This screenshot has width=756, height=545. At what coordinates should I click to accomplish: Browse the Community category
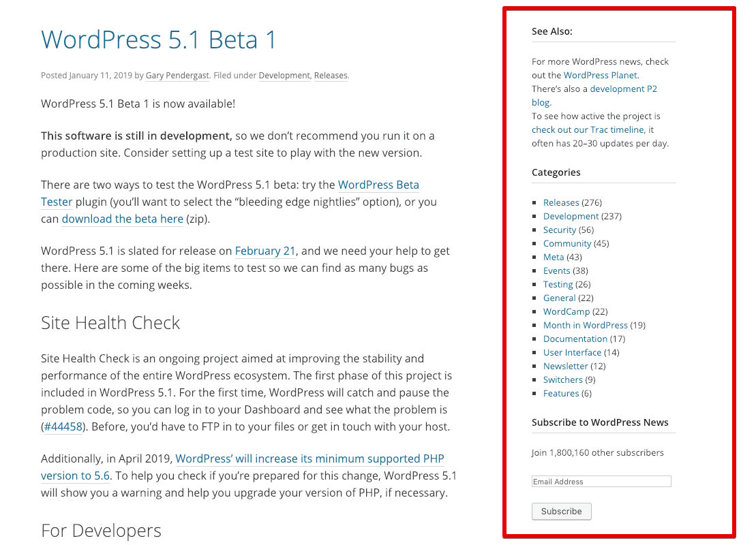(567, 243)
